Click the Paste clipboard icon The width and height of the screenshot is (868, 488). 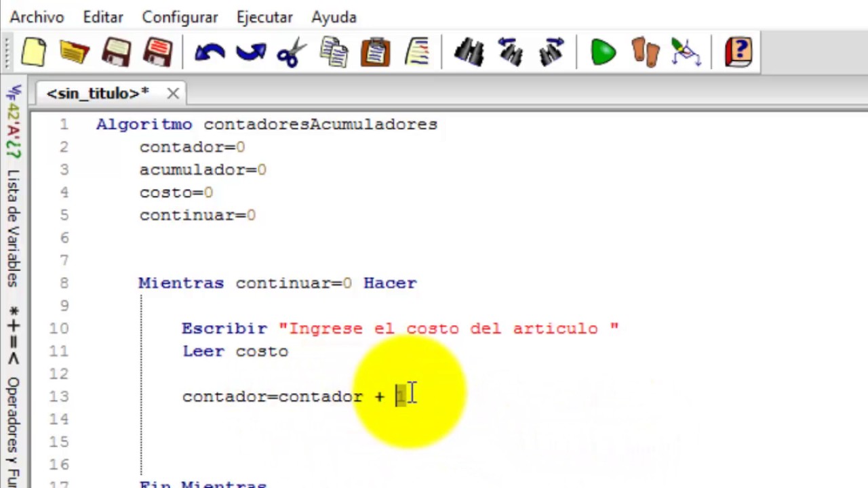[376, 52]
